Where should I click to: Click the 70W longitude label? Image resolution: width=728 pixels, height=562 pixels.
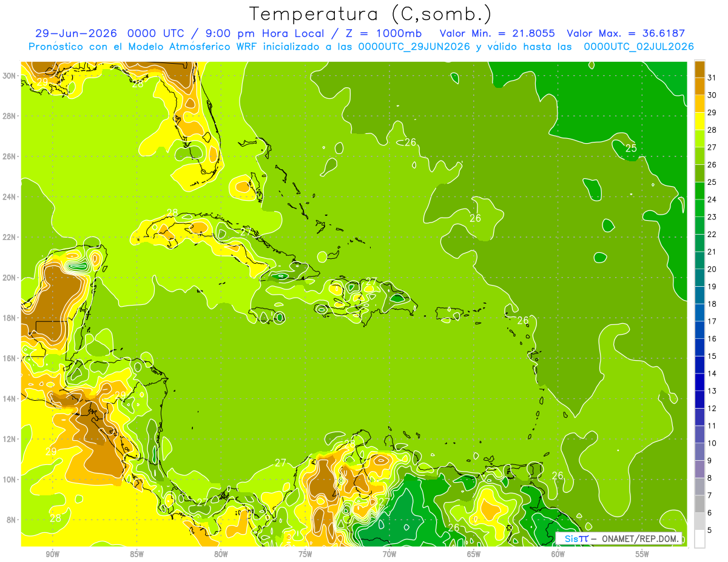click(x=389, y=554)
